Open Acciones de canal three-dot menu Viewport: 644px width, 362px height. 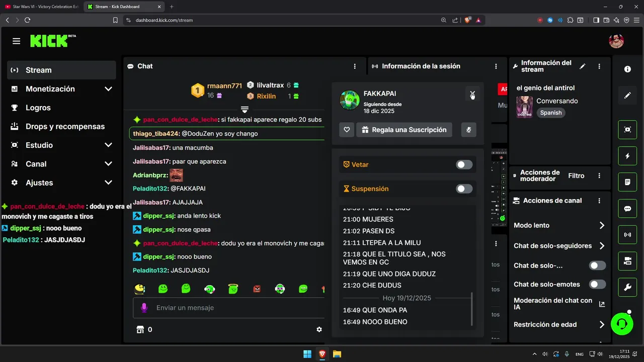[x=599, y=201]
